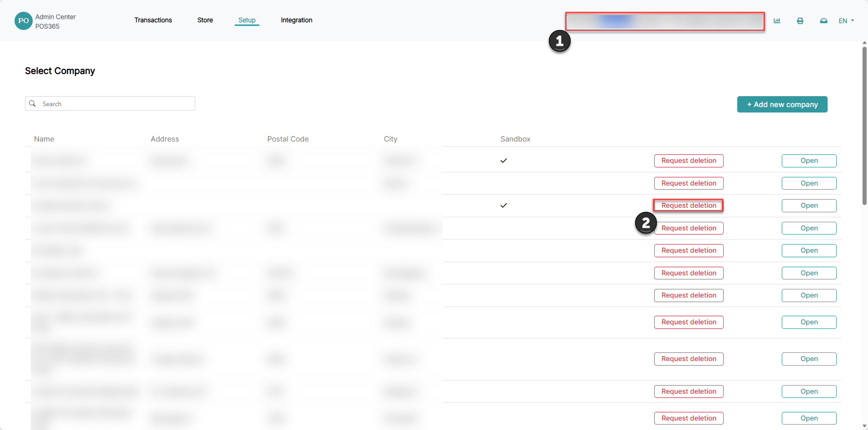Viewport: 868px width, 430px height.
Task: Open the inbox tray icon
Action: click(x=824, y=21)
